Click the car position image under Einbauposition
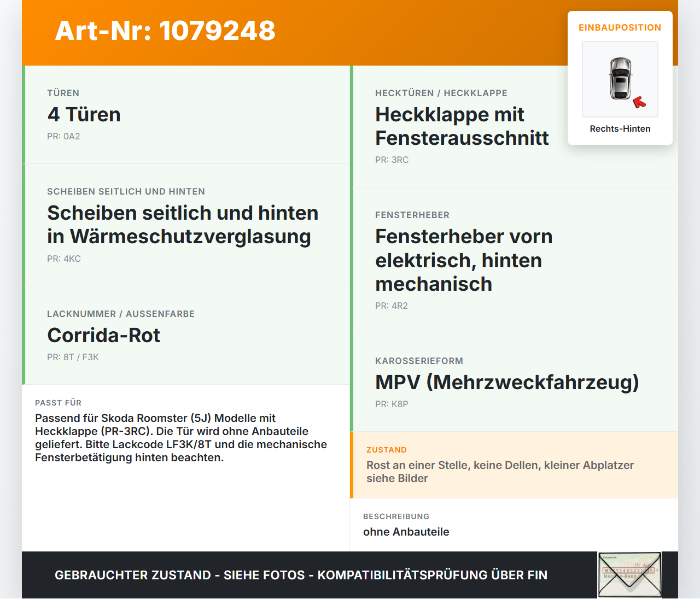 point(620,79)
